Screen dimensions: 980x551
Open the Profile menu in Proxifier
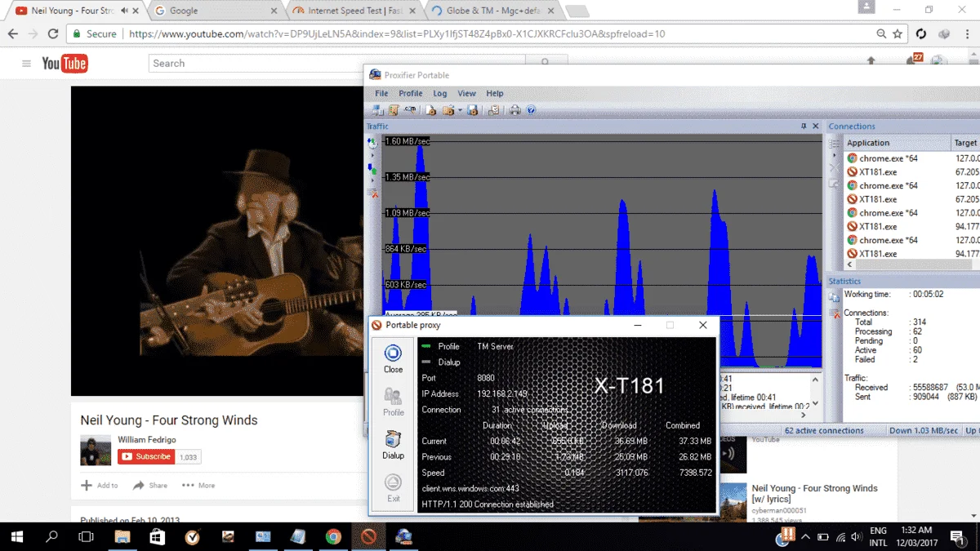click(x=411, y=93)
